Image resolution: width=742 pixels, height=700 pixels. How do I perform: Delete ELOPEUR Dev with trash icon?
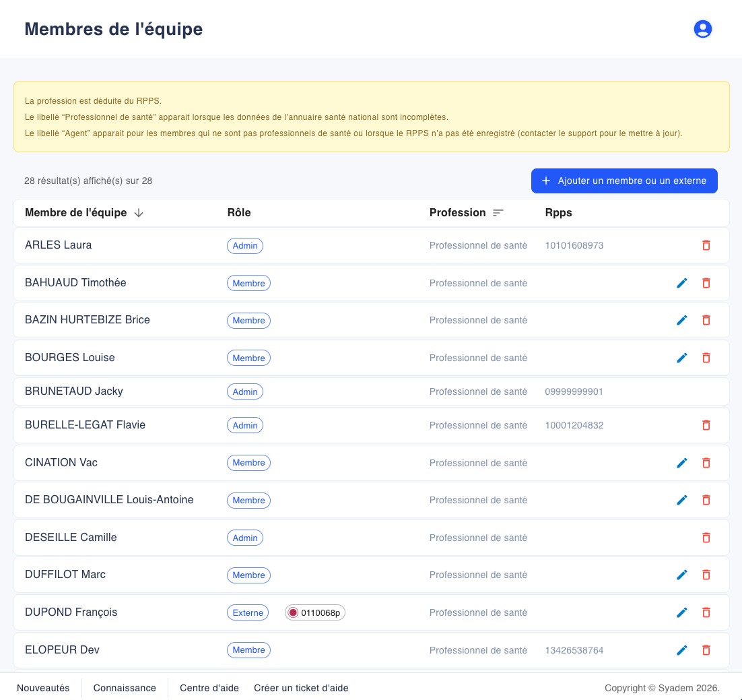pyautogui.click(x=706, y=650)
